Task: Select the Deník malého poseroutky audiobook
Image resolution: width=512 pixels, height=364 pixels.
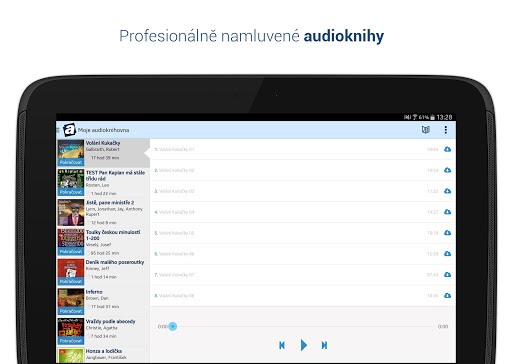Action: 103,272
